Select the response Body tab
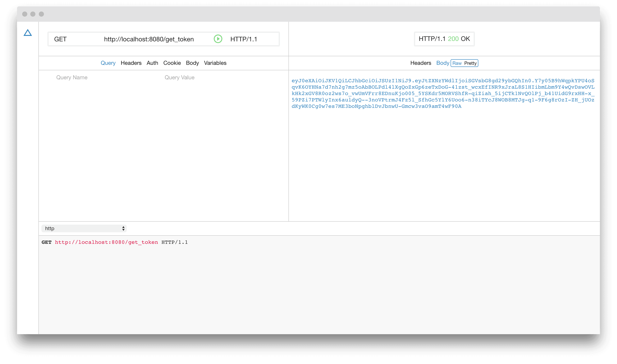This screenshot has height=364, width=617. (442, 63)
